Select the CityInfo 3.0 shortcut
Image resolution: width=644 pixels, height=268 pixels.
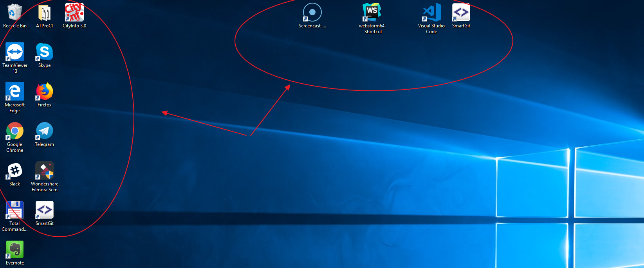pos(74,13)
